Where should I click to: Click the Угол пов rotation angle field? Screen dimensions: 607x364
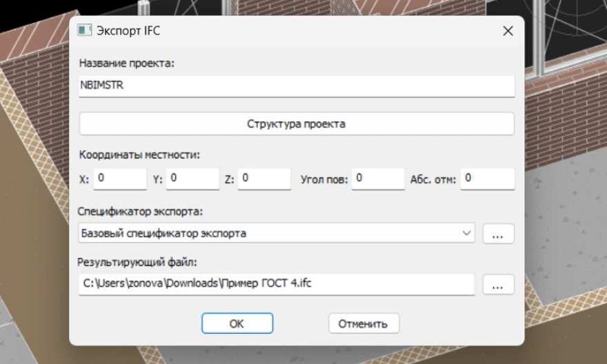point(377,179)
